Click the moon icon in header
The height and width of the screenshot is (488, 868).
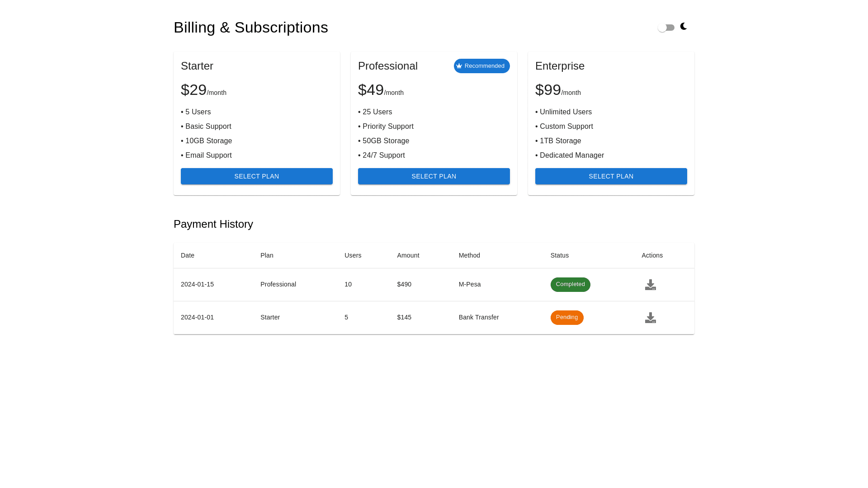(684, 27)
